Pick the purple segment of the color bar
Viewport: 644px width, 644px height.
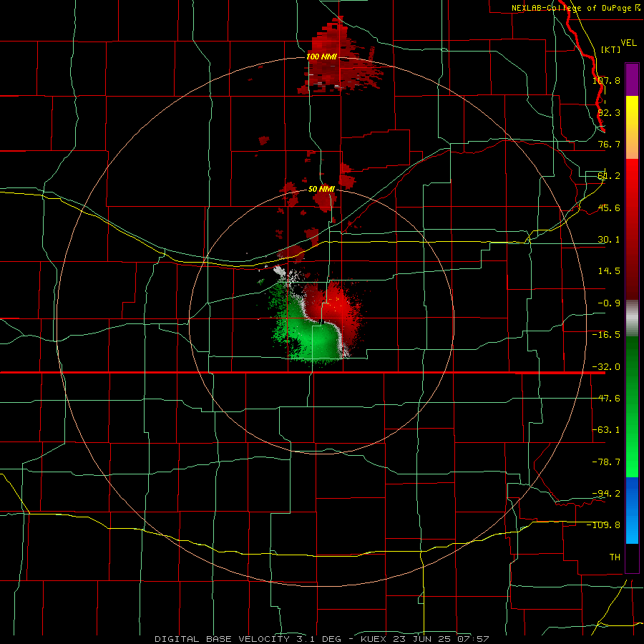click(x=632, y=79)
